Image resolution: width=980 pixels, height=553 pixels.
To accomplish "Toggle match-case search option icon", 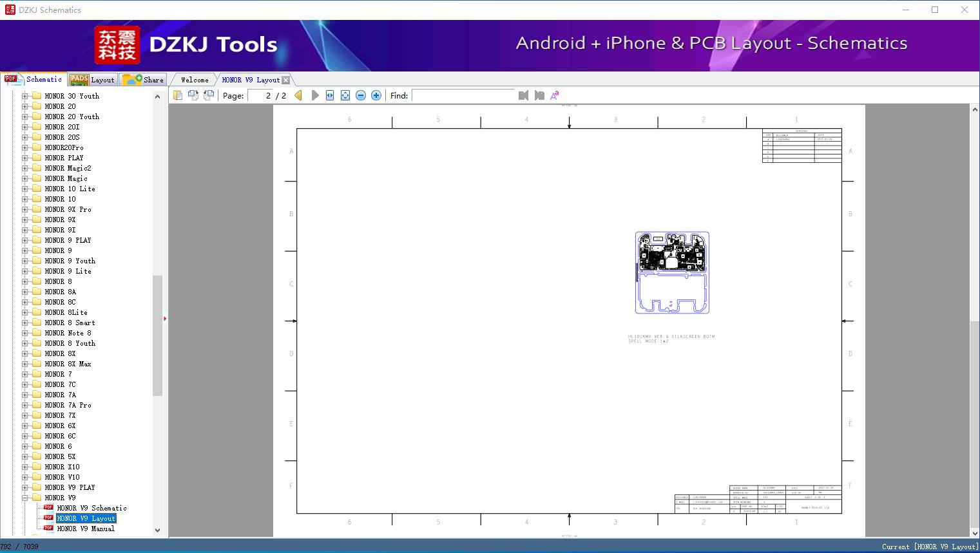I will (555, 95).
